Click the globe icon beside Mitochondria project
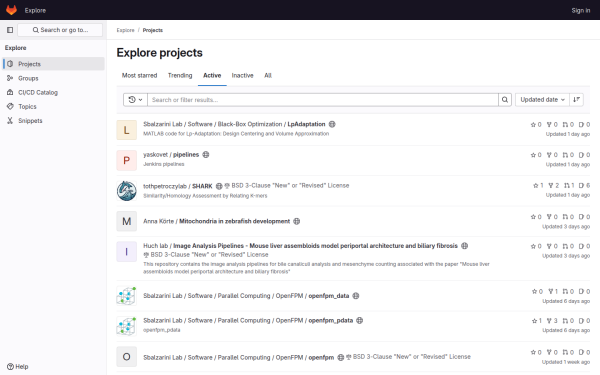Image resolution: width=600 pixels, height=375 pixels. click(297, 221)
